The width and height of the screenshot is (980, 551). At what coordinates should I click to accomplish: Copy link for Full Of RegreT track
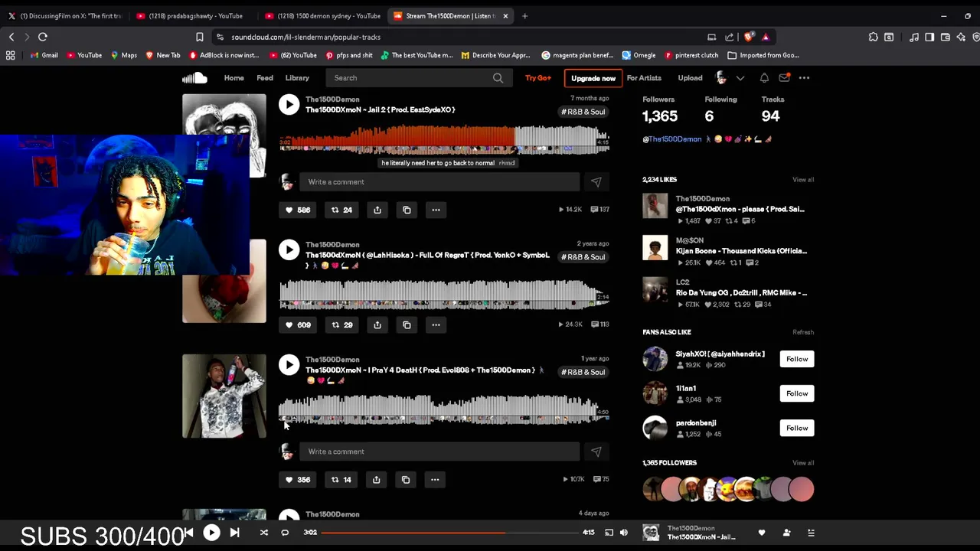(407, 324)
